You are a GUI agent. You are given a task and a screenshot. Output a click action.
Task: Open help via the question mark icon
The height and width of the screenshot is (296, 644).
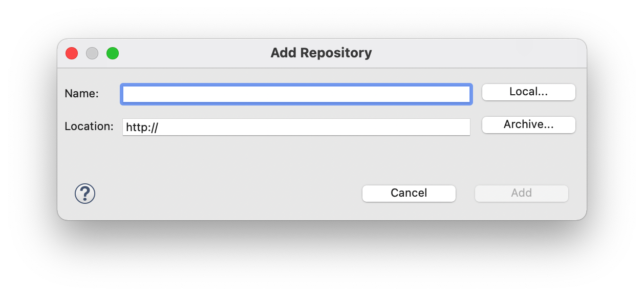tap(85, 194)
